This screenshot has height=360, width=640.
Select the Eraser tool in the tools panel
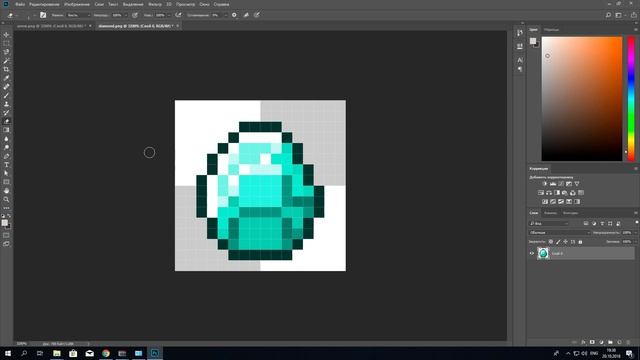pyautogui.click(x=6, y=121)
